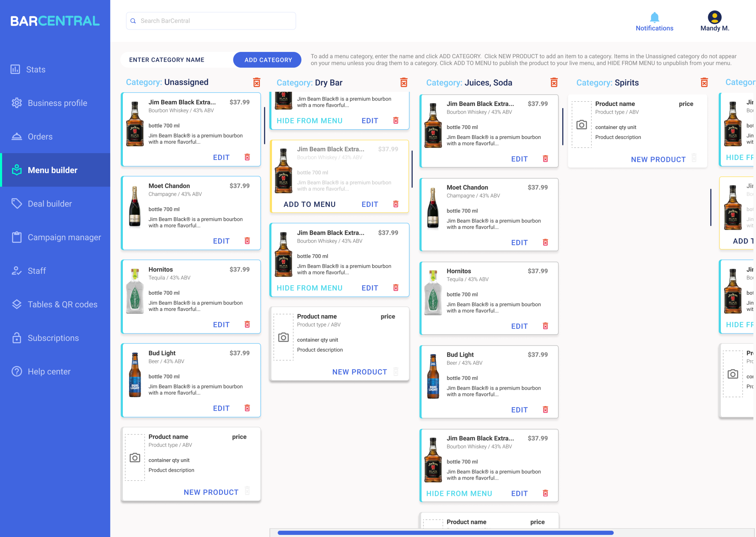The height and width of the screenshot is (537, 756).
Task: Open the Subscriptions section
Action: click(x=53, y=338)
